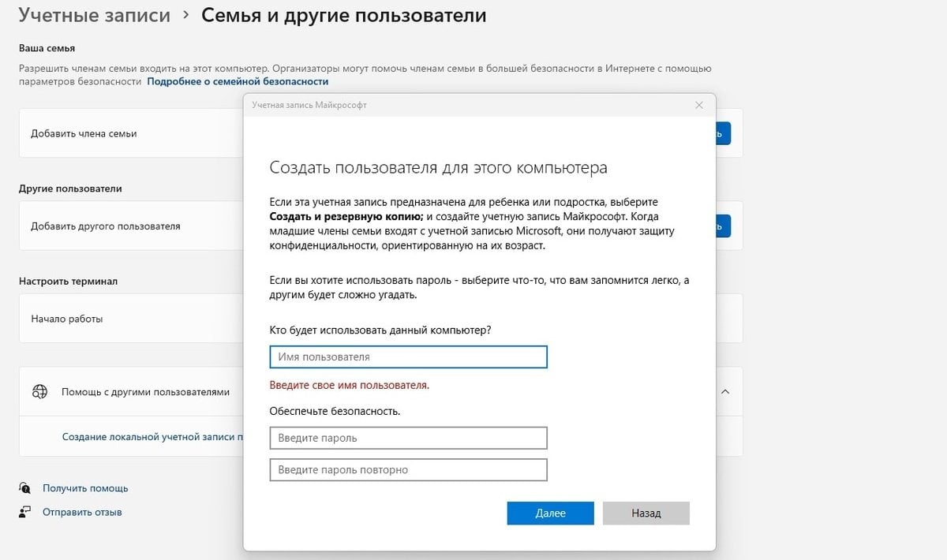
Task: Click in the Имя пользователя field
Action: [408, 357]
